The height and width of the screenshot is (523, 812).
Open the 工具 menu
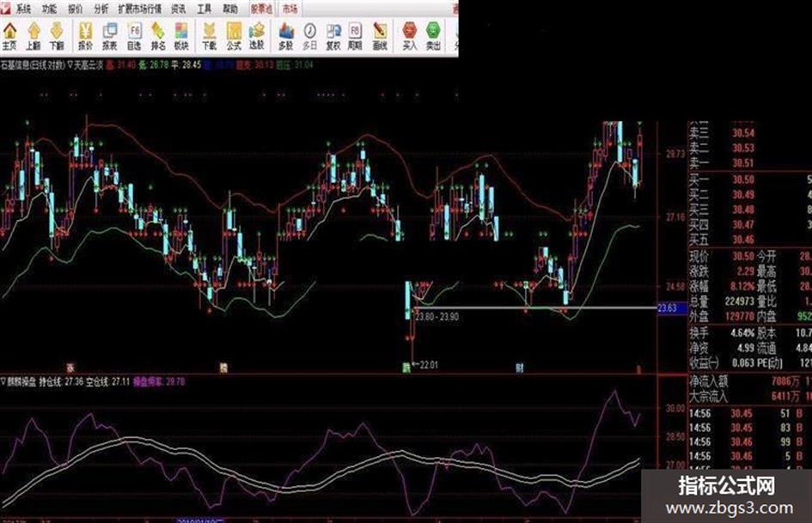click(205, 9)
